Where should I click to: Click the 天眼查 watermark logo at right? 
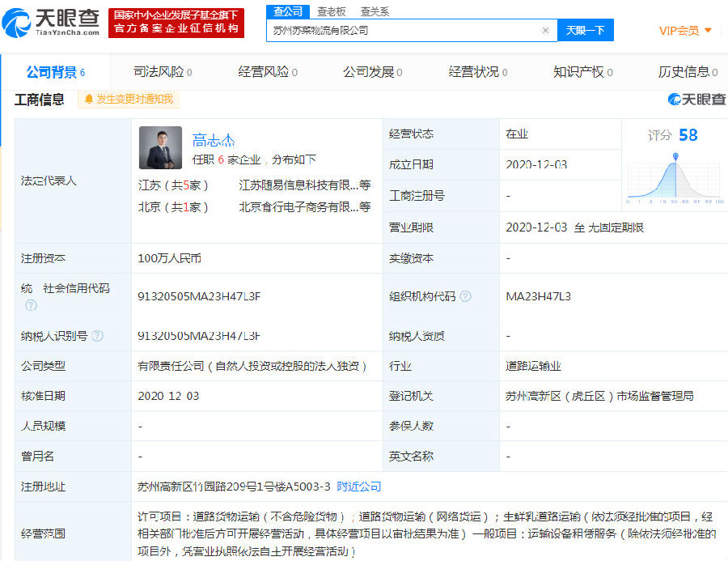[x=696, y=99]
